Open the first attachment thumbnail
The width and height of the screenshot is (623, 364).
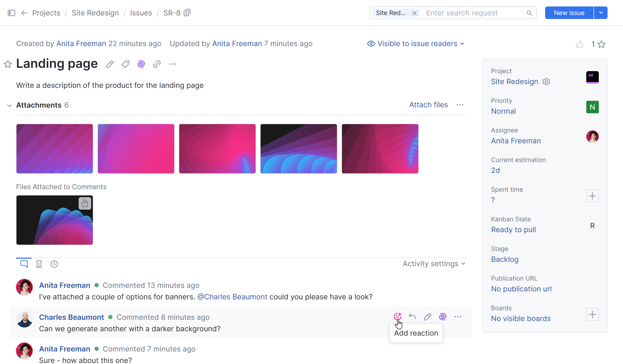pos(54,149)
